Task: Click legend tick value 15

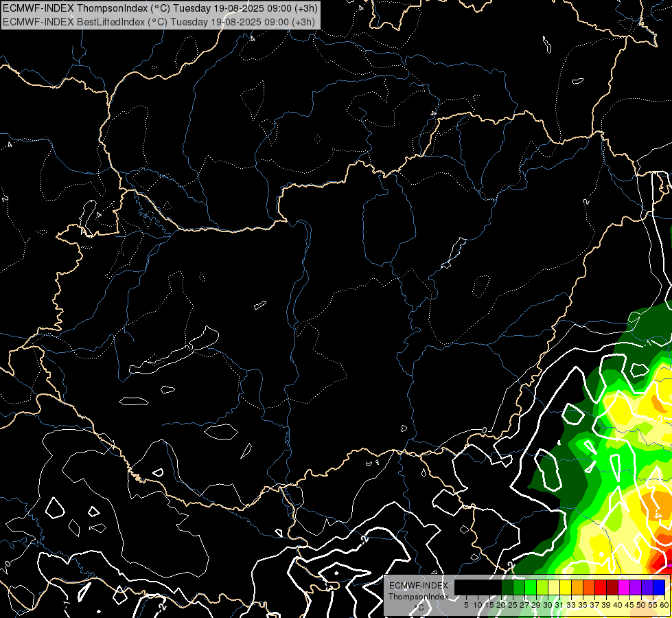Action: [x=489, y=605]
